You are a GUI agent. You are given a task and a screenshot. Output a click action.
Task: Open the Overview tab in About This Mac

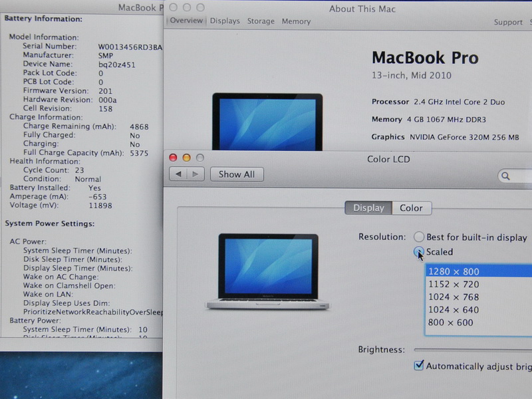[186, 21]
